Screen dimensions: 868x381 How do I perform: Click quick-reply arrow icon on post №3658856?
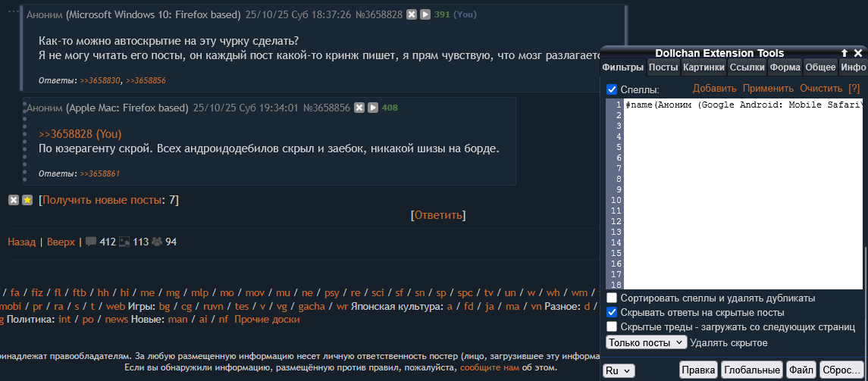pos(373,108)
